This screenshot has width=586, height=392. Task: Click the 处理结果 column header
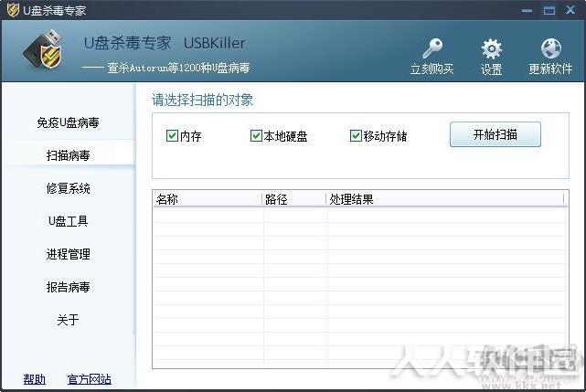pyautogui.click(x=445, y=199)
